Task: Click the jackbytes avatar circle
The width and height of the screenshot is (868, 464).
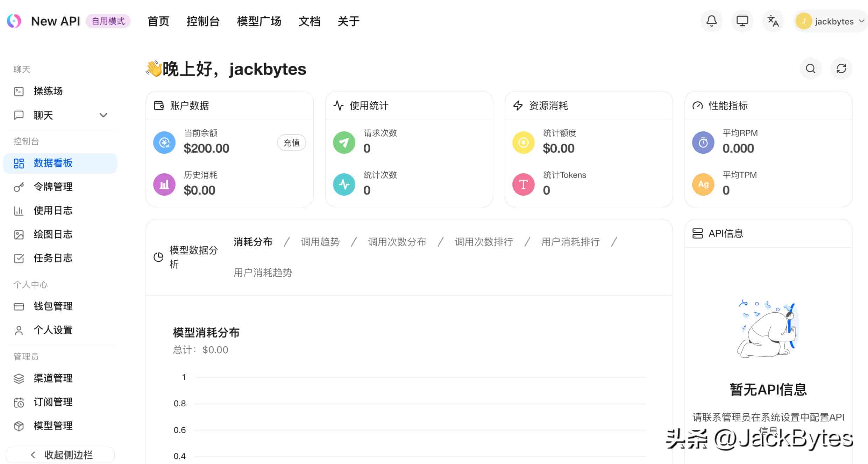Action: [x=804, y=21]
